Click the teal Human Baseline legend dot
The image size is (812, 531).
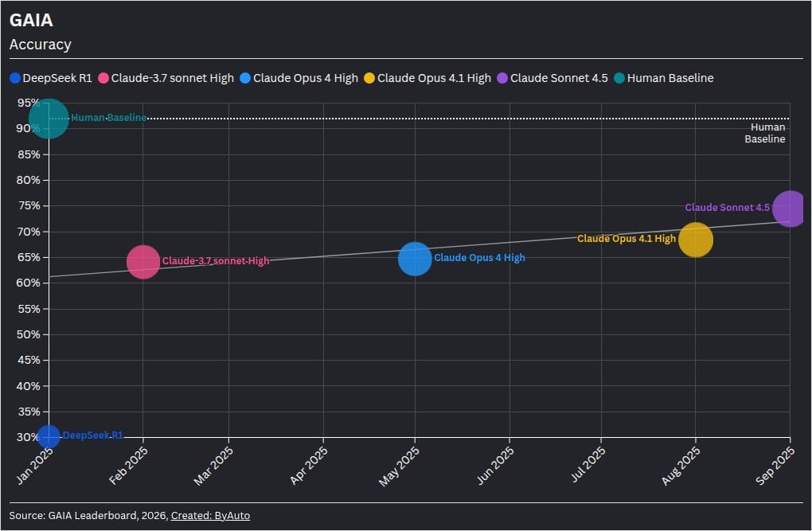(x=619, y=78)
